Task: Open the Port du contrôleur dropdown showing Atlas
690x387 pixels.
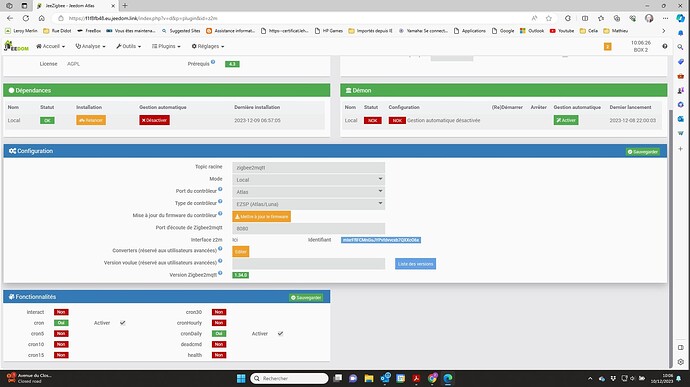Action: (x=308, y=192)
